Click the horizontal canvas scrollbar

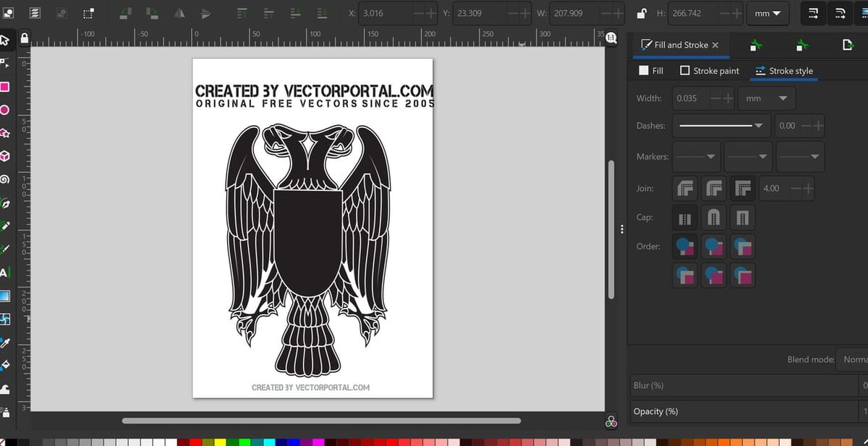click(x=321, y=421)
